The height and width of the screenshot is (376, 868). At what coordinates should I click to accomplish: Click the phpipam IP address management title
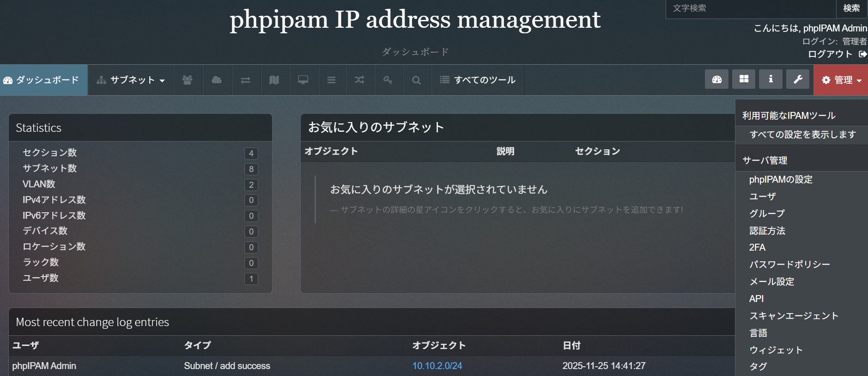[415, 19]
